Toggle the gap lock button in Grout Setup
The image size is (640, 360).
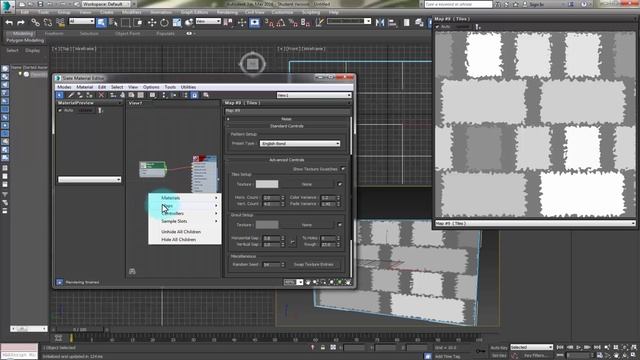(x=293, y=242)
